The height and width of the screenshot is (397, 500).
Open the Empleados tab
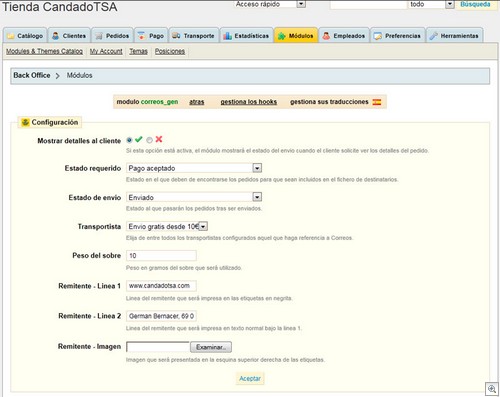click(x=344, y=35)
